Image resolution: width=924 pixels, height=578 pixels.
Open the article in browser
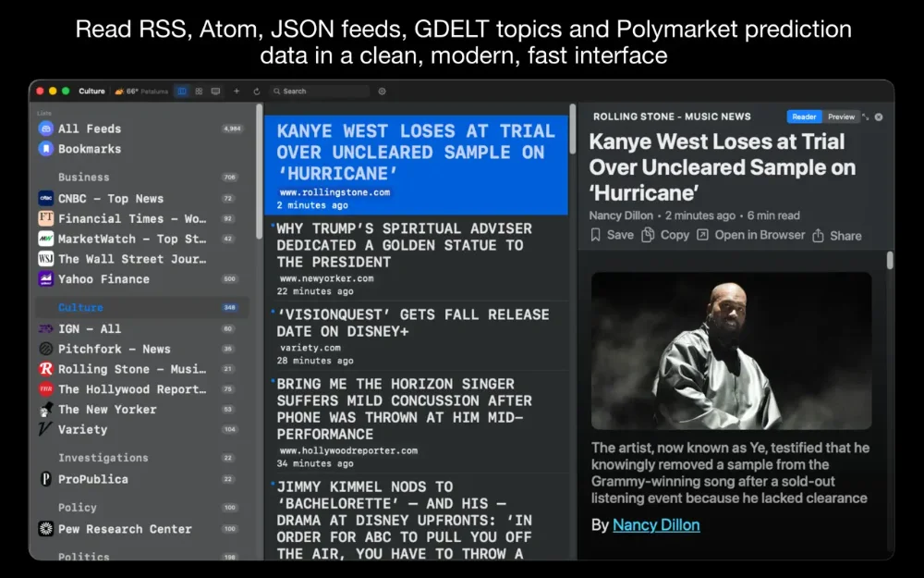click(750, 235)
